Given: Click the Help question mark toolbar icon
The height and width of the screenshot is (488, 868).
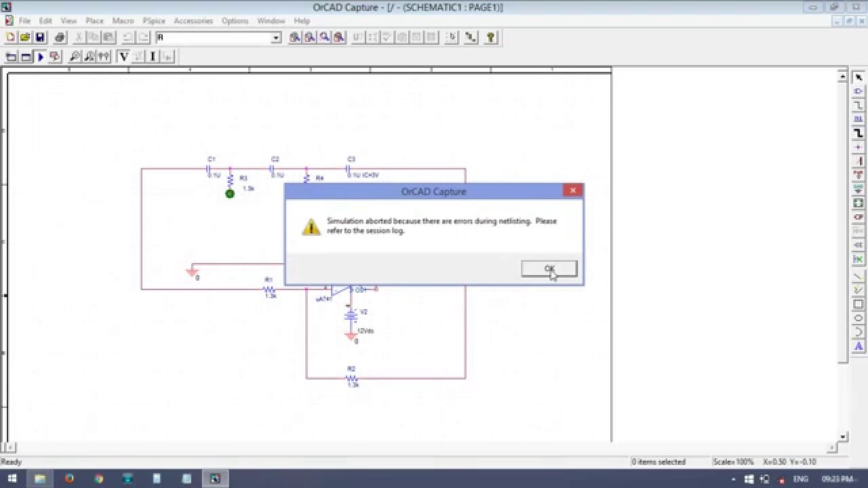Looking at the screenshot, I should coord(490,37).
